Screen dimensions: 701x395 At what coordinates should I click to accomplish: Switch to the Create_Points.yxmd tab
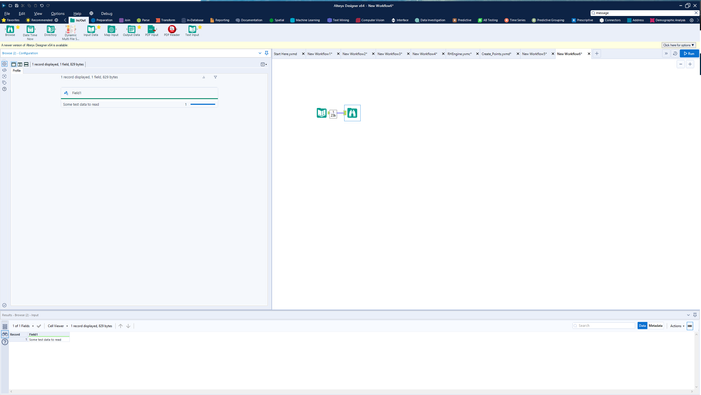coord(496,54)
